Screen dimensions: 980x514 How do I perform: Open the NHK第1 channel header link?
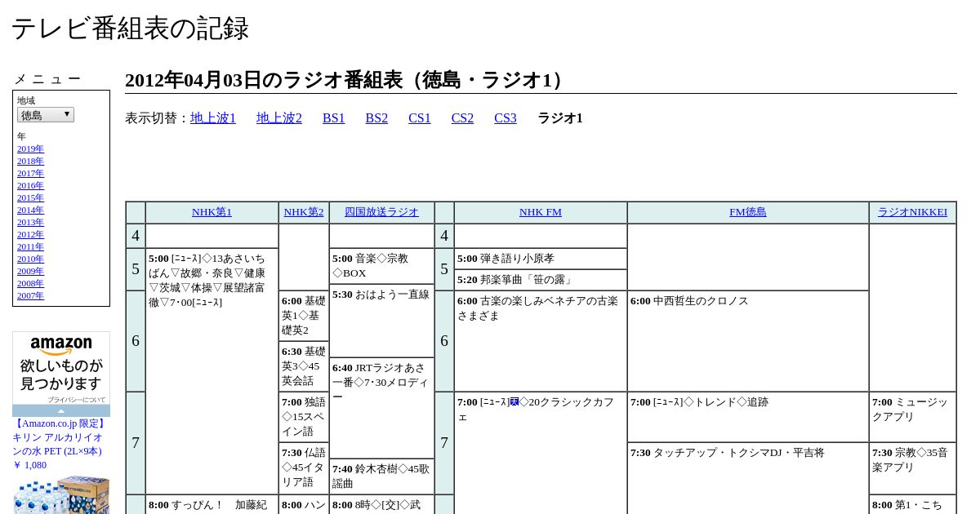(212, 212)
